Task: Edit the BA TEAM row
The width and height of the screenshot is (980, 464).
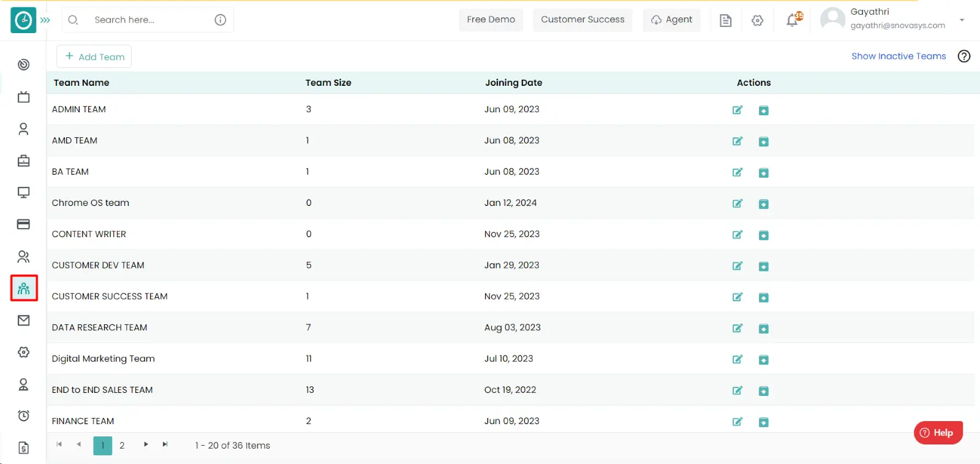Action: pyautogui.click(x=737, y=172)
